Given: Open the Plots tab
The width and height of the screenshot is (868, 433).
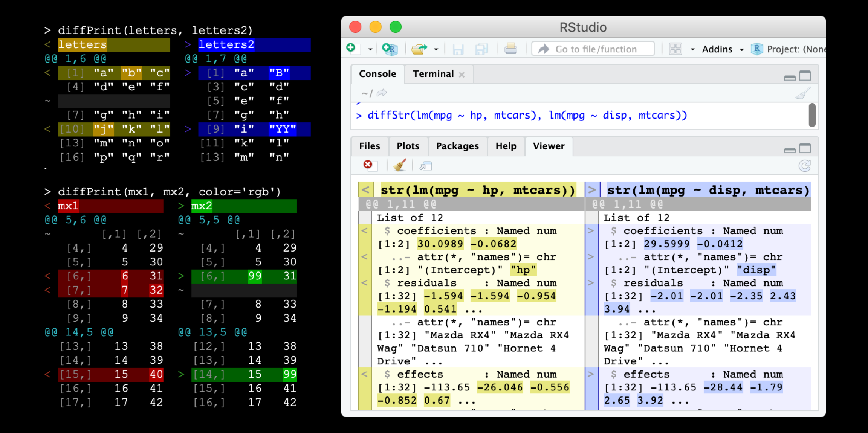Looking at the screenshot, I should tap(408, 146).
